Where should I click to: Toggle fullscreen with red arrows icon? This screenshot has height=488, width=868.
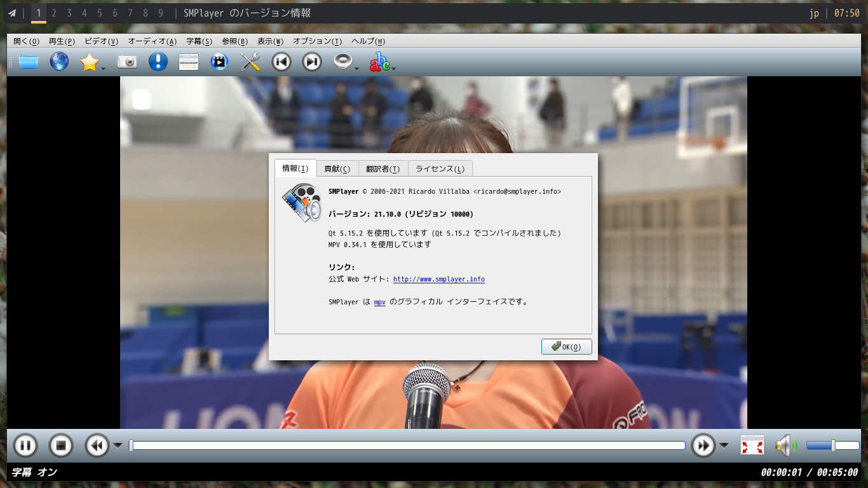coord(752,445)
